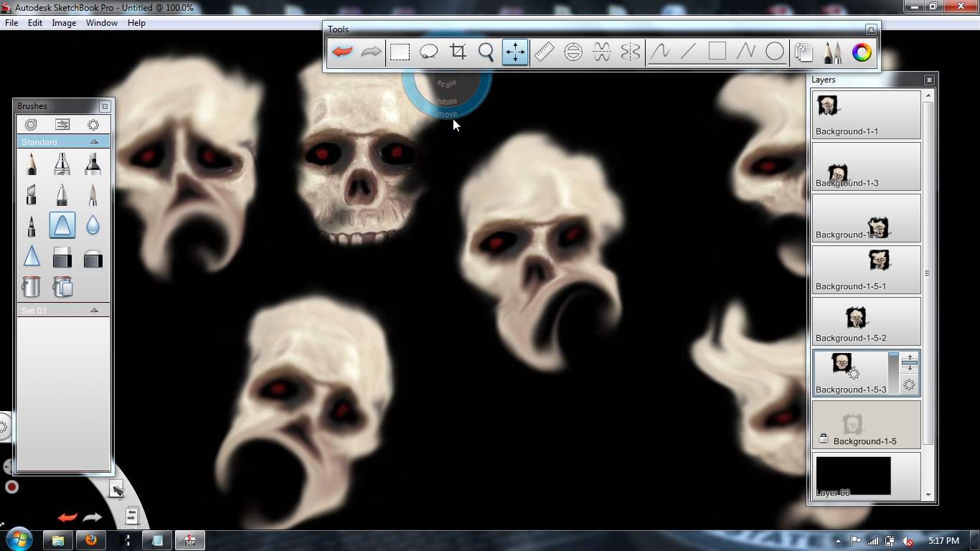The width and height of the screenshot is (980, 551).
Task: Open the Color wheel editor
Action: coord(862,52)
